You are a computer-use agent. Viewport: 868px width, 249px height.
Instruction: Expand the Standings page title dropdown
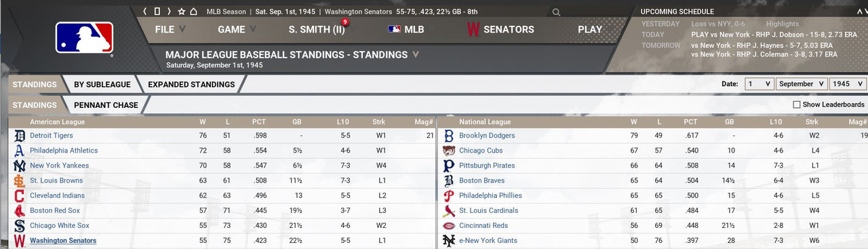(416, 54)
